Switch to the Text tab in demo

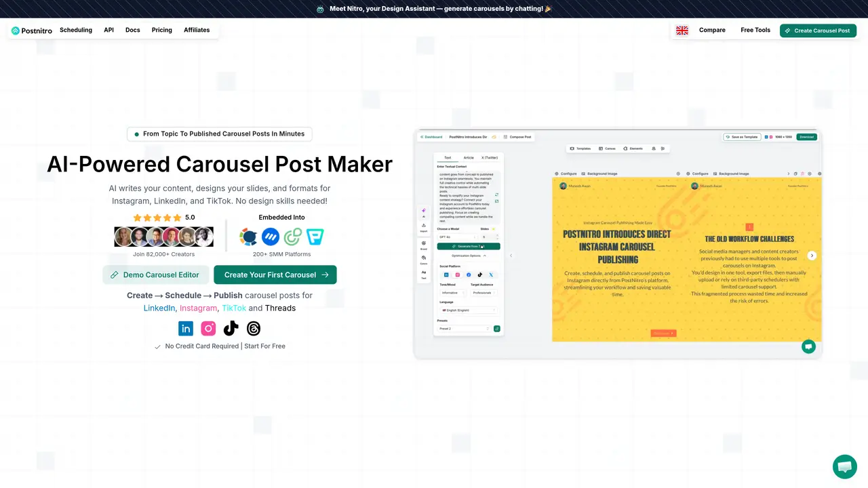click(x=448, y=157)
